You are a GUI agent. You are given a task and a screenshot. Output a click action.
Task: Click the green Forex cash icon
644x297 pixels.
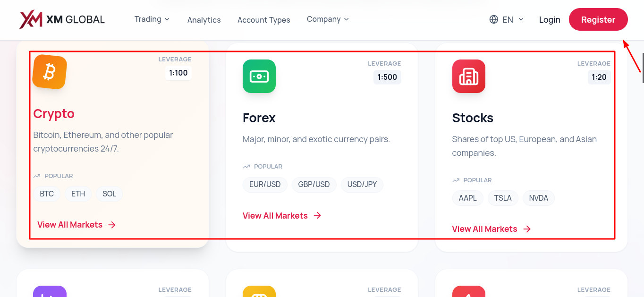(x=259, y=76)
